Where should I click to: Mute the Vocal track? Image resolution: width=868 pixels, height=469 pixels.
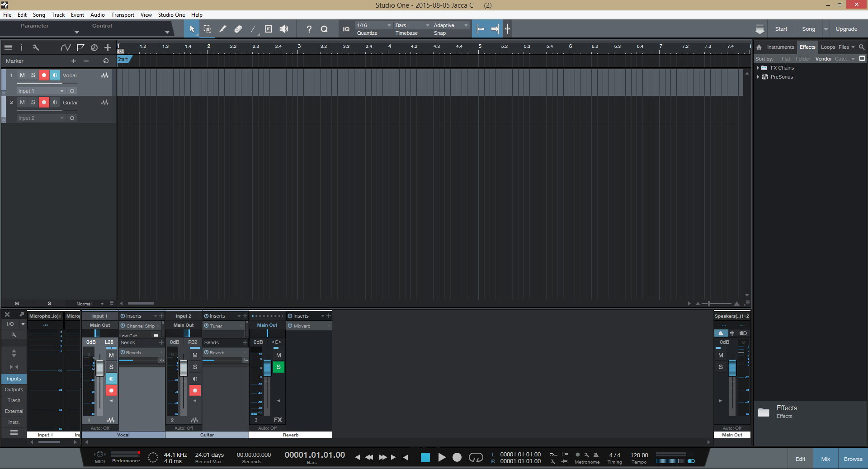point(22,75)
